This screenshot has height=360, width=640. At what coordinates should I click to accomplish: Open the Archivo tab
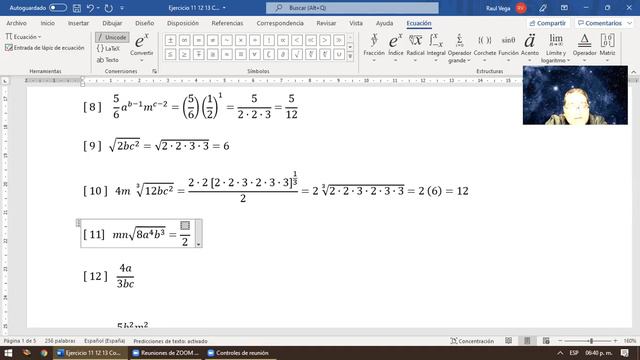point(16,23)
